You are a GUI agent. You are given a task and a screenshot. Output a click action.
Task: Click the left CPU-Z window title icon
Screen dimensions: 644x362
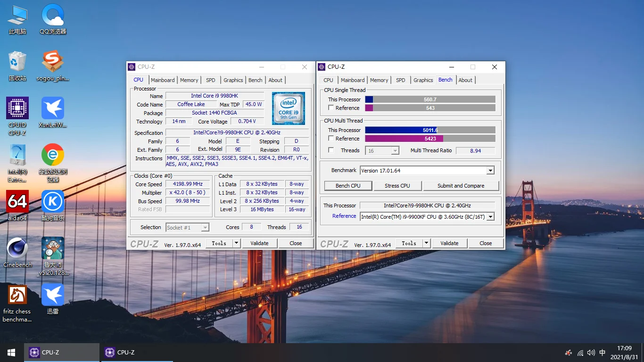point(132,67)
